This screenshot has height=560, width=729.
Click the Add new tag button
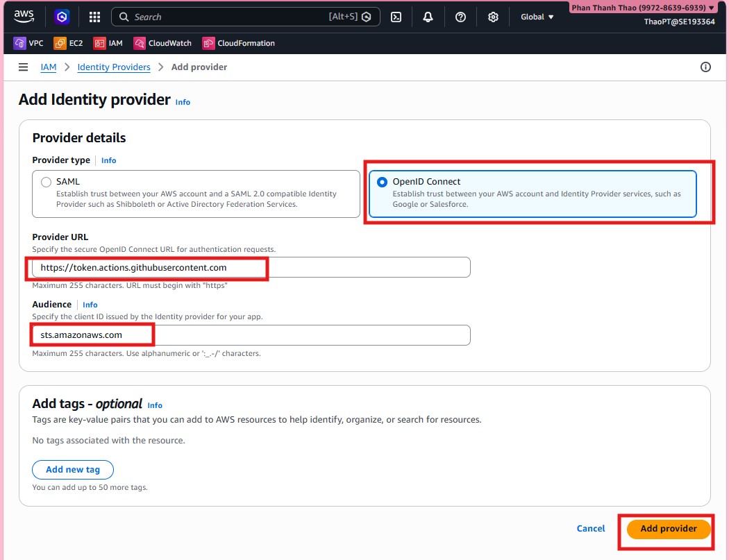click(x=72, y=469)
